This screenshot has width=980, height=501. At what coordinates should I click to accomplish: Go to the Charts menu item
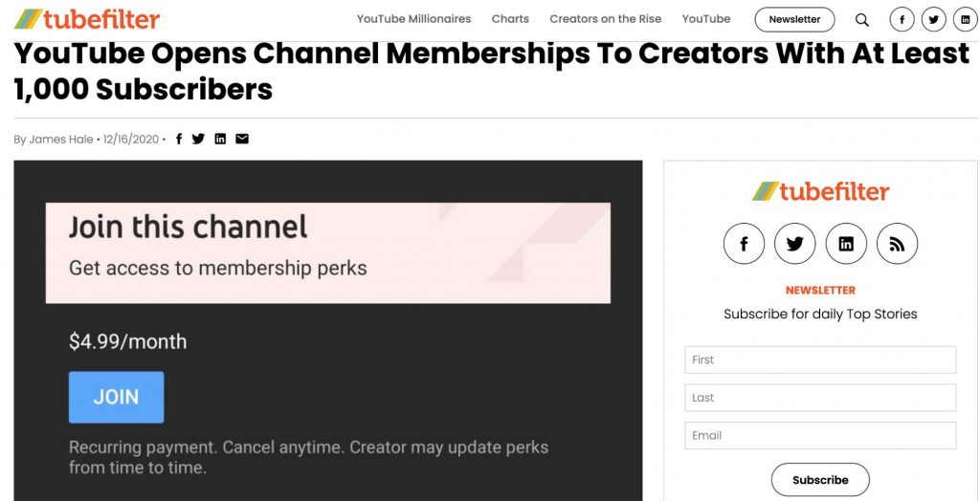[x=510, y=19]
